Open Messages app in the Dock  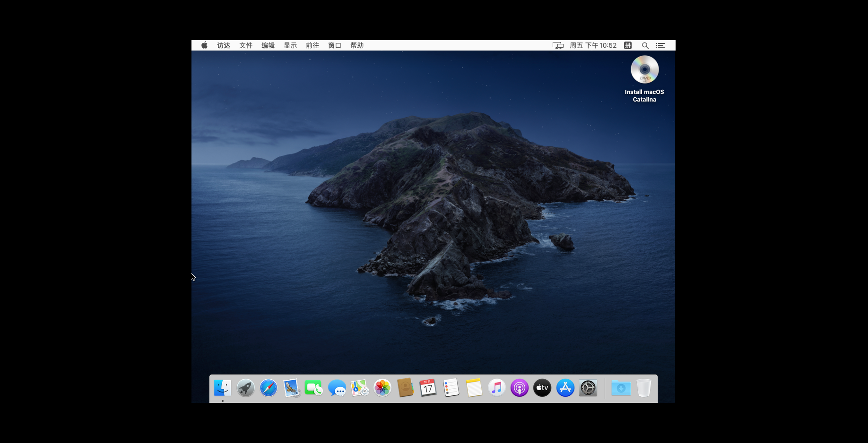tap(337, 388)
